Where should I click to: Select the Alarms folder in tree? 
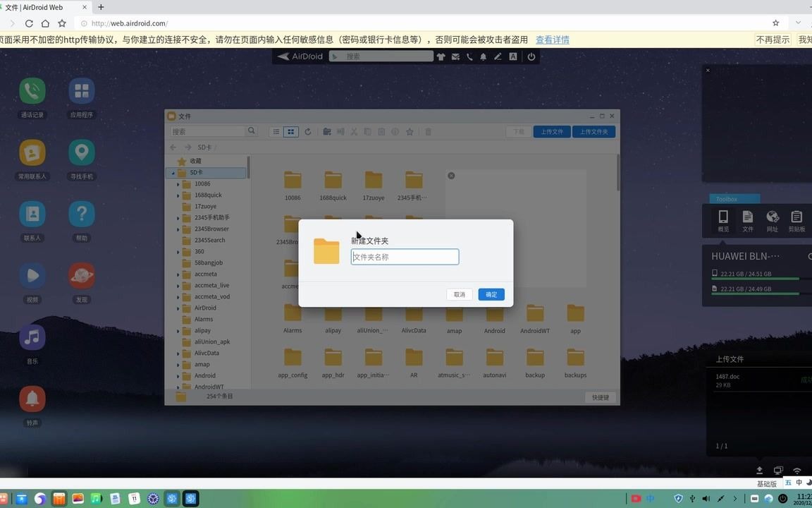[x=204, y=320]
